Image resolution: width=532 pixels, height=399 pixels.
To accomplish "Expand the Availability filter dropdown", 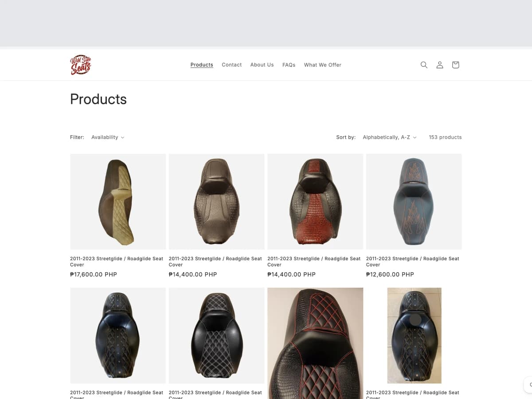I will click(x=108, y=137).
